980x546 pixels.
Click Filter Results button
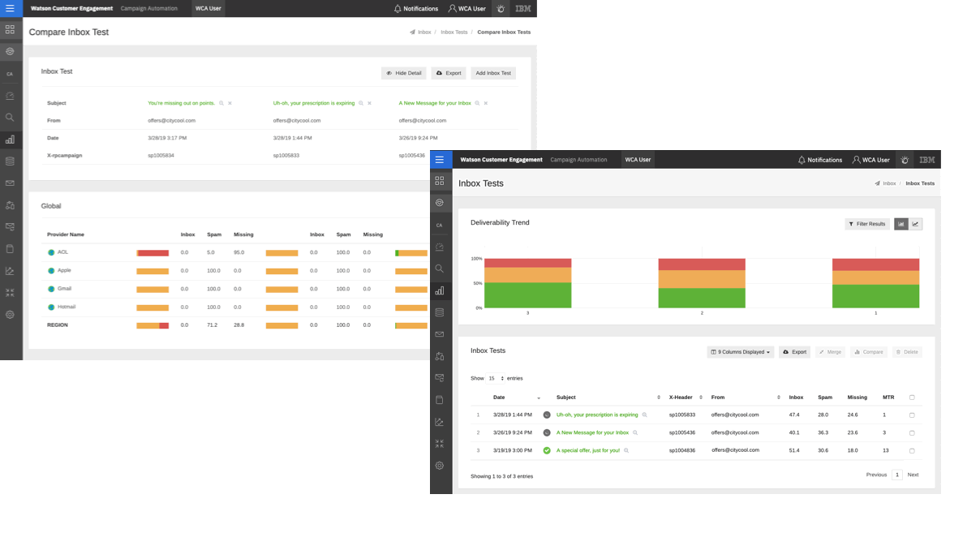click(867, 224)
